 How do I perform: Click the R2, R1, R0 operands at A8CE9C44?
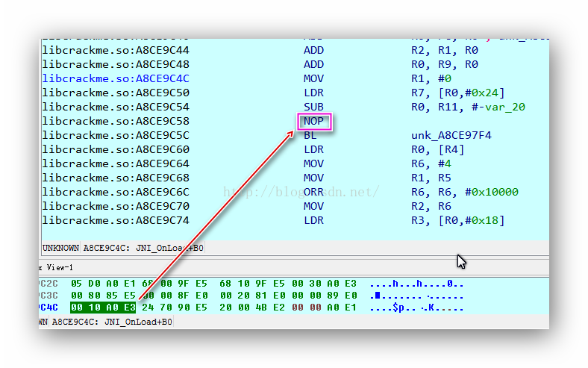[x=445, y=50]
